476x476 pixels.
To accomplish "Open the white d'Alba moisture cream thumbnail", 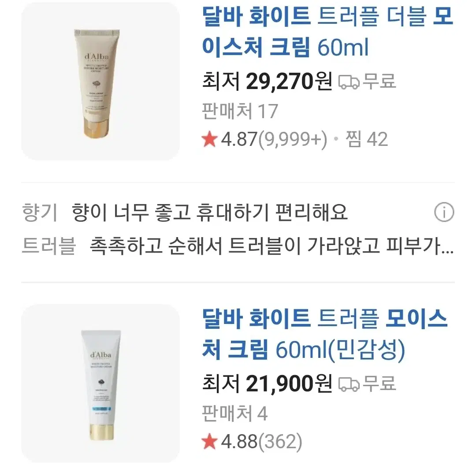I will pyautogui.click(x=100, y=383).
